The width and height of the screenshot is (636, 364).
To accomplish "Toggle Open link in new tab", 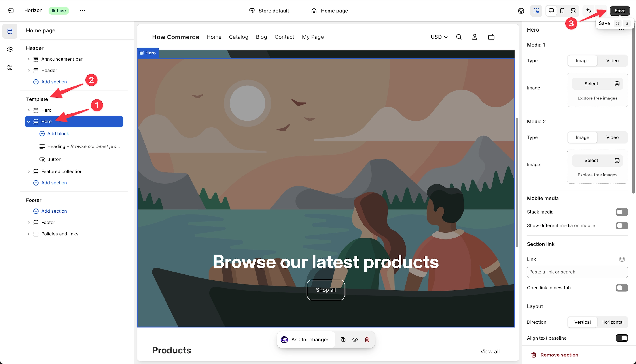I will [x=622, y=288].
